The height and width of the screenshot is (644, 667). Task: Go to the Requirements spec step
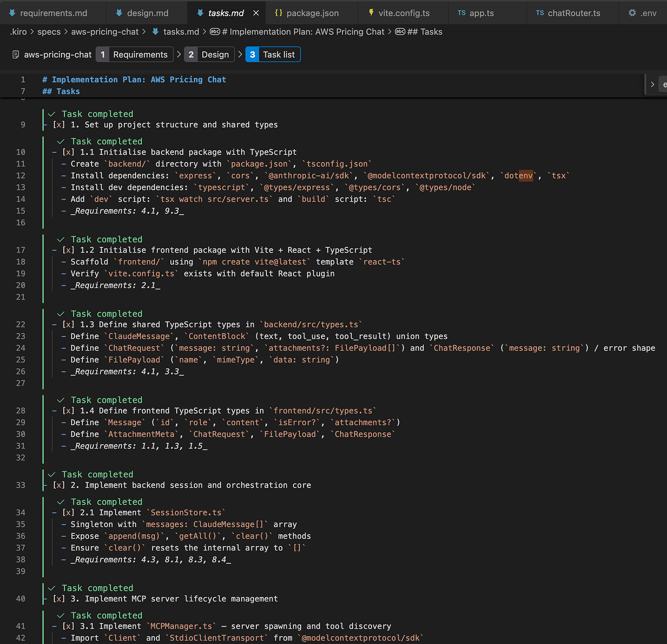tap(134, 54)
